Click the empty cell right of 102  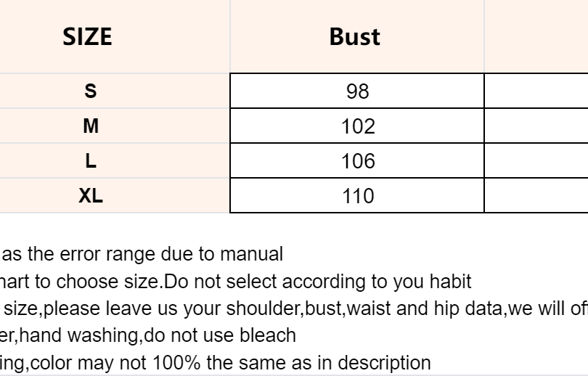536,126
